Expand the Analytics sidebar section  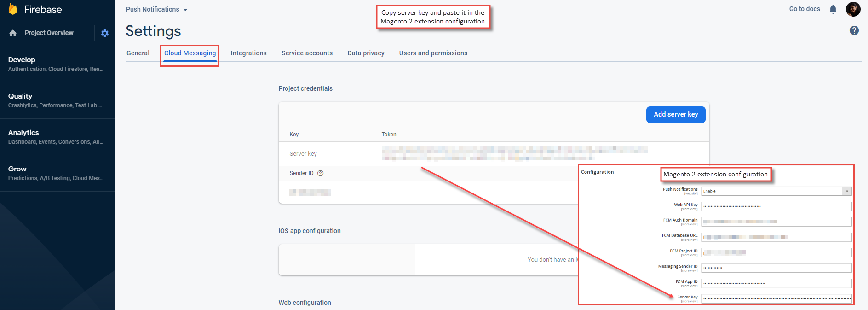pos(57,137)
